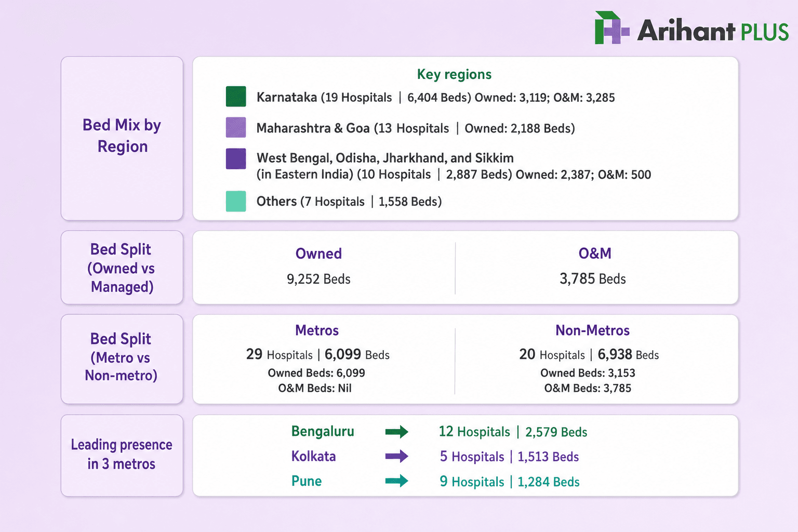
Task: Click the Key regions heading
Action: tap(455, 74)
